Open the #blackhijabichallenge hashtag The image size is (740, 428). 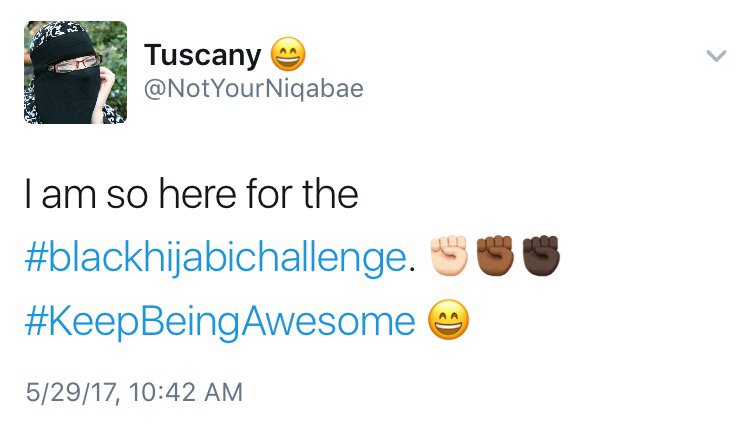(x=214, y=258)
